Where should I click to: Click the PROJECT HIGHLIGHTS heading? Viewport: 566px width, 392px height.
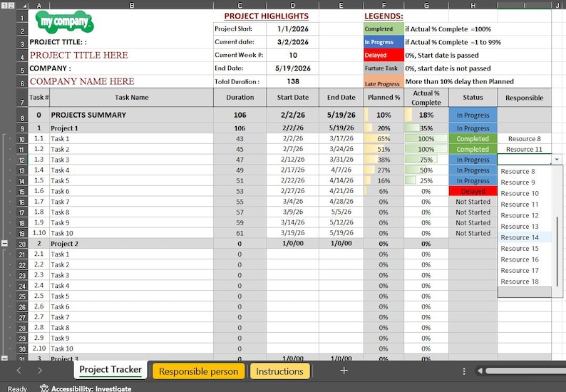pyautogui.click(x=267, y=16)
